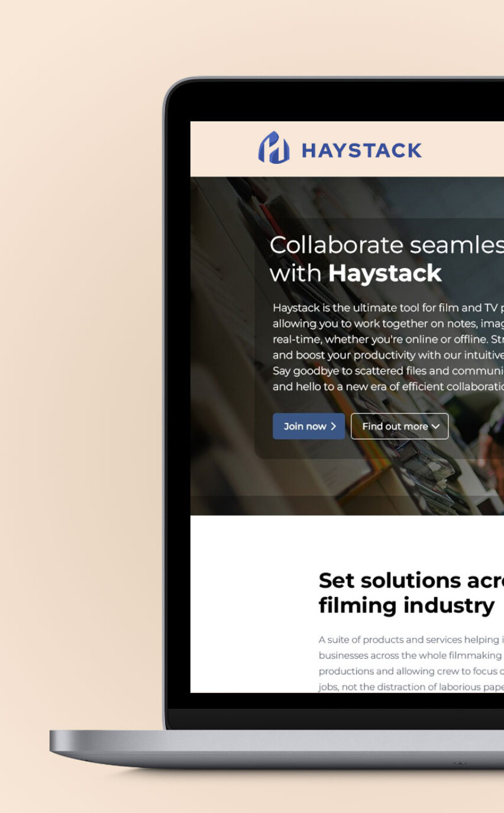This screenshot has height=813, width=504.
Task: Click the HAYSTACK wordmark in the header
Action: click(x=361, y=150)
